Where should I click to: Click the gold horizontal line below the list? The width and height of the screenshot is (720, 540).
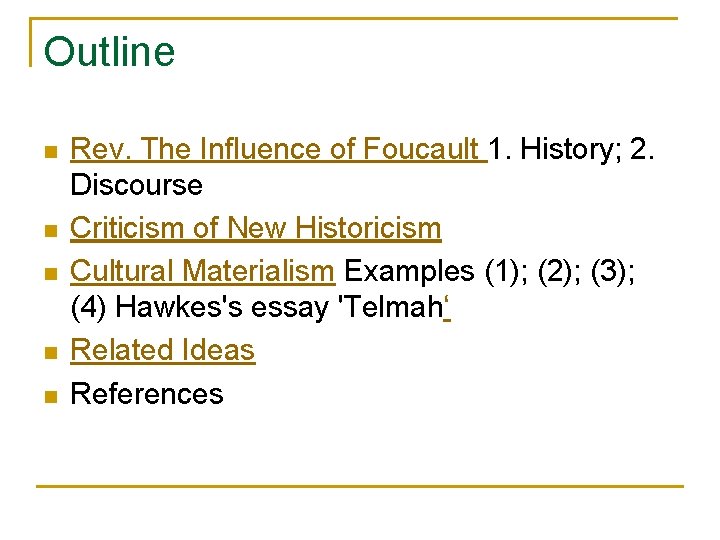360,486
